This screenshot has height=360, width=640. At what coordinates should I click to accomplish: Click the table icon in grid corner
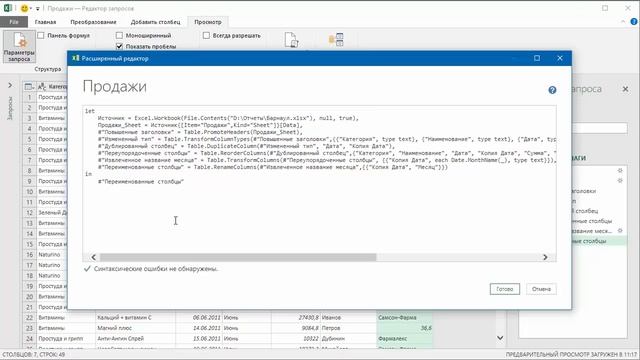point(29,87)
